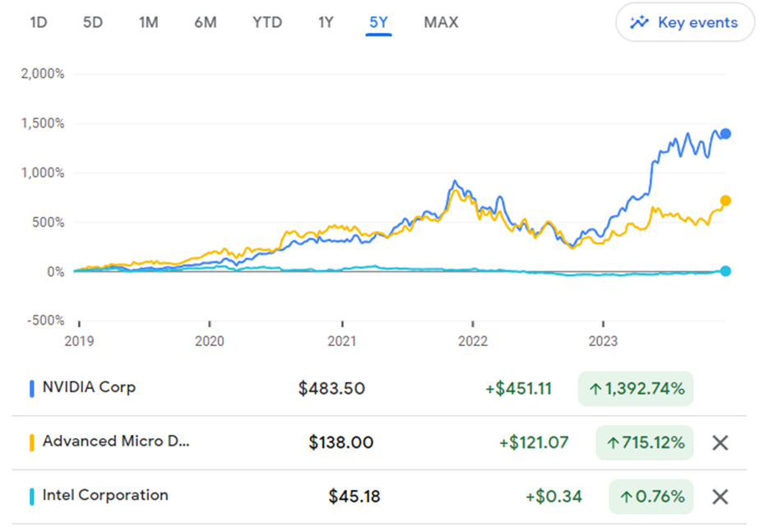Show the MAX time range

point(441,22)
